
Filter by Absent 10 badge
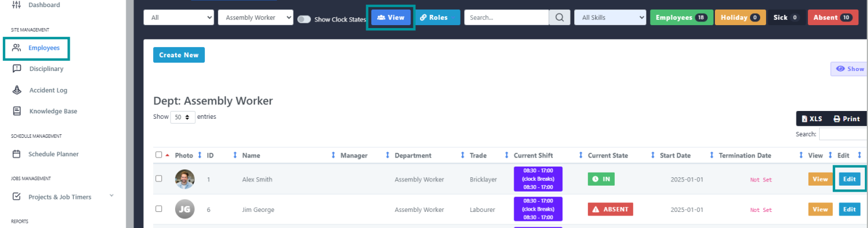(x=833, y=18)
